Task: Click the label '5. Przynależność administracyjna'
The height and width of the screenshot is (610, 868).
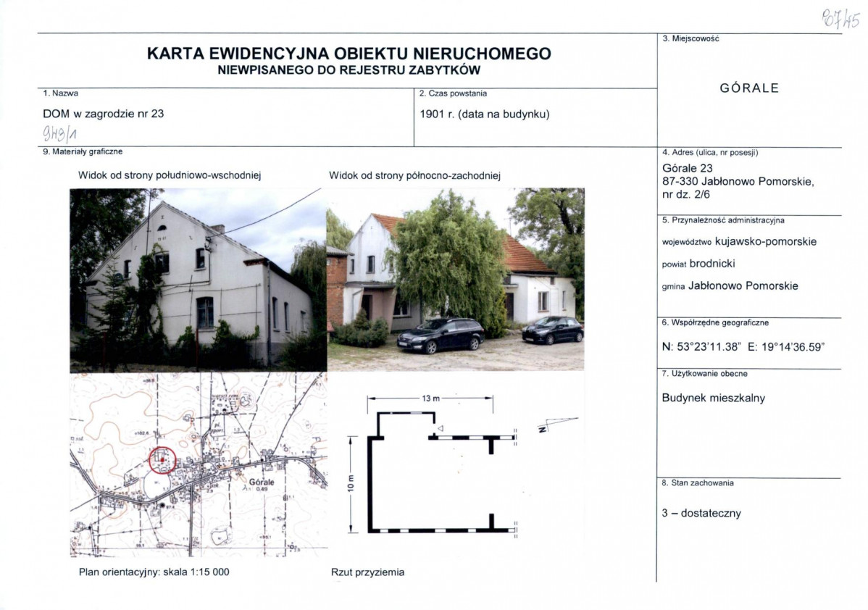Action: pyautogui.click(x=723, y=220)
